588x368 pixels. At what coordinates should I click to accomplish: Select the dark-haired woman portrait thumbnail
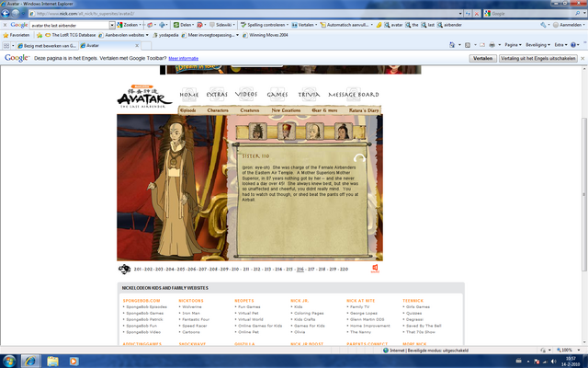343,132
